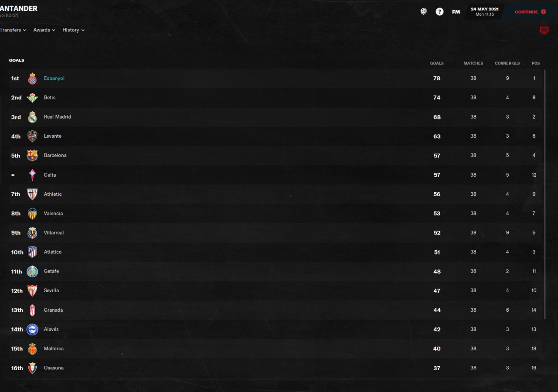Expand the Transfers dropdown menu
558x392 pixels.
13,30
